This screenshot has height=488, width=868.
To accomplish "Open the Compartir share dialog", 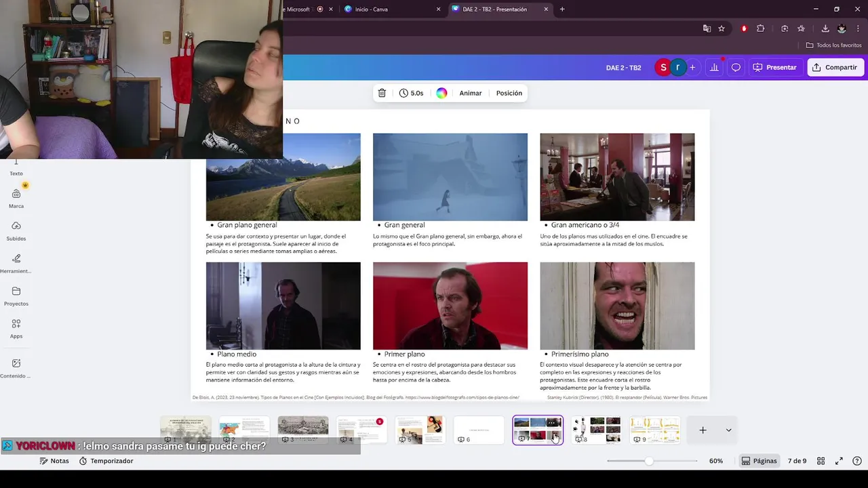I will tap(835, 67).
